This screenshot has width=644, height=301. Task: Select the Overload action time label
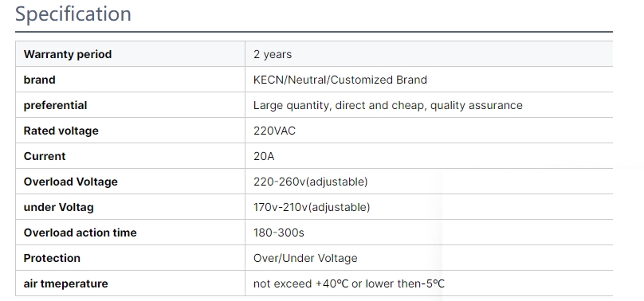click(80, 233)
